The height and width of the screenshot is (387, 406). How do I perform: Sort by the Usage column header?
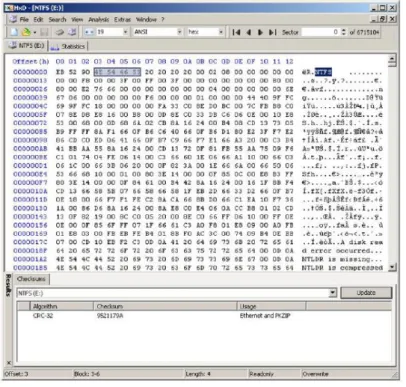coord(271,306)
